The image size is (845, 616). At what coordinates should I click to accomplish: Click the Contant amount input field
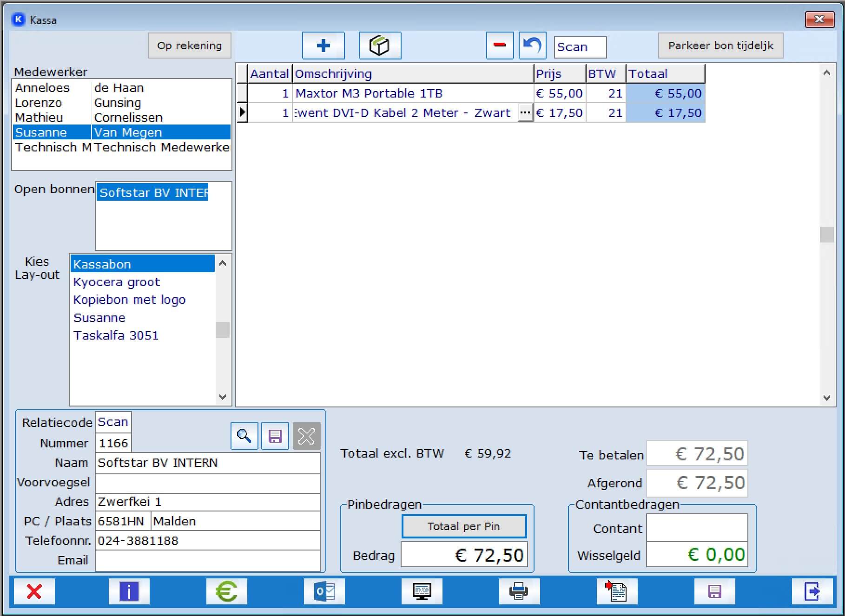click(x=697, y=528)
